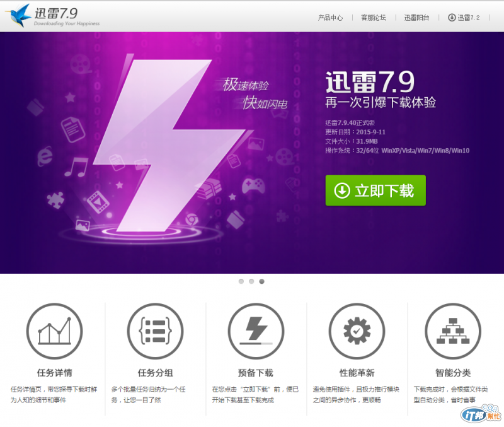The height and width of the screenshot is (427, 504).
Task: Click the download arrow icon beside 迅雷7.2
Action: click(x=452, y=18)
